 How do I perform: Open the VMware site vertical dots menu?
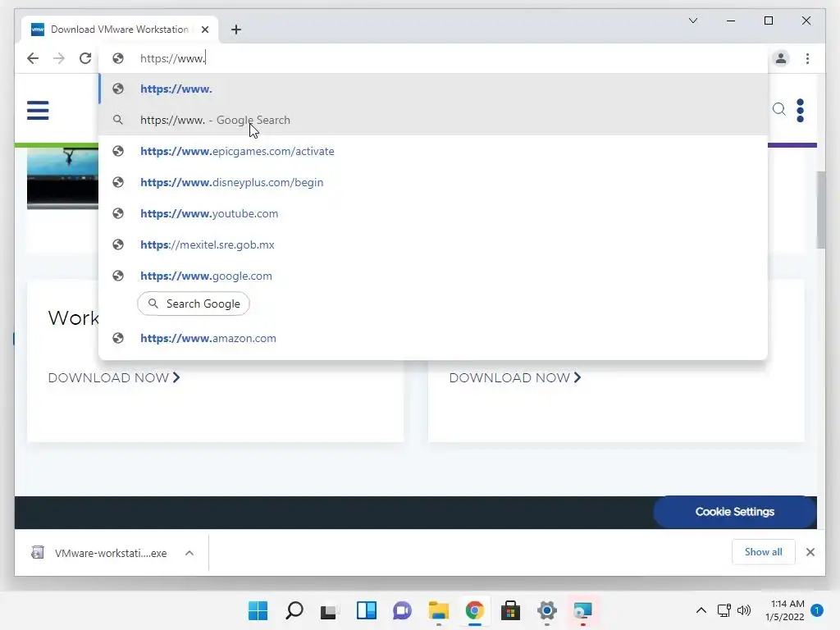point(800,111)
